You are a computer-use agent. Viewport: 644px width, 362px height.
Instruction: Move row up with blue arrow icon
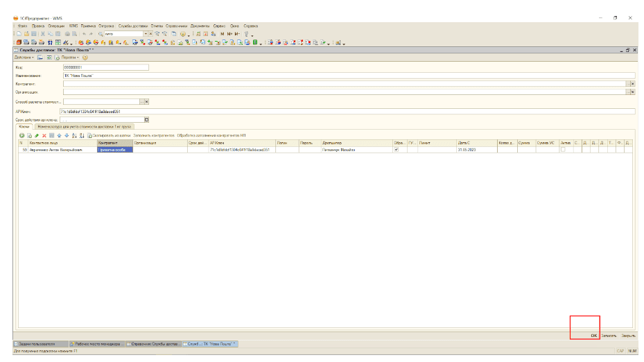(x=58, y=135)
